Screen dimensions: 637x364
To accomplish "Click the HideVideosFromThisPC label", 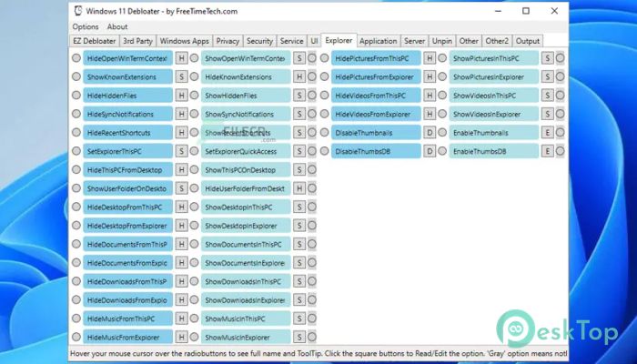I will tap(376, 96).
